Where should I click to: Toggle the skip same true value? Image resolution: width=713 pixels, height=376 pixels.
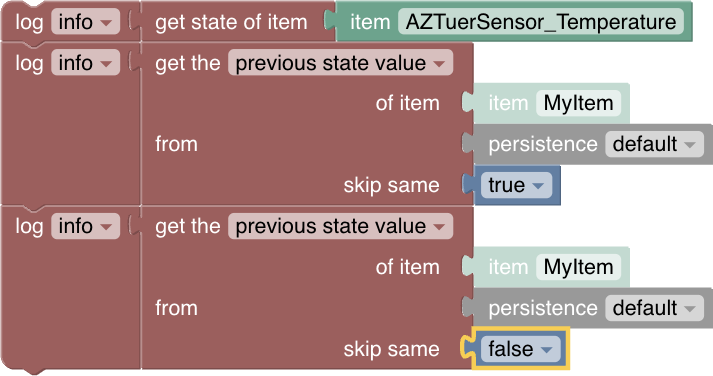pyautogui.click(x=516, y=185)
